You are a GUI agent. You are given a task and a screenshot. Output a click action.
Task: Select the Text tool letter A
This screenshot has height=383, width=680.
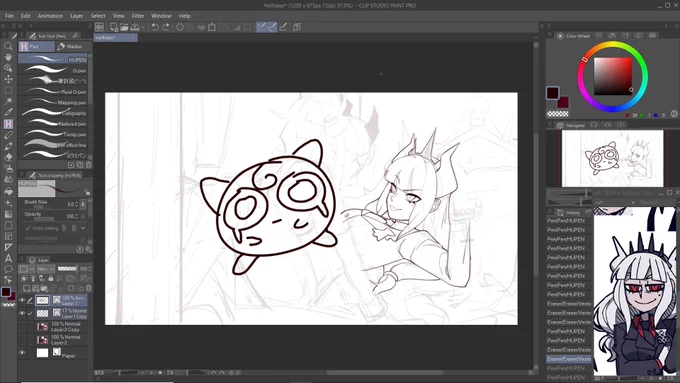coord(8,259)
